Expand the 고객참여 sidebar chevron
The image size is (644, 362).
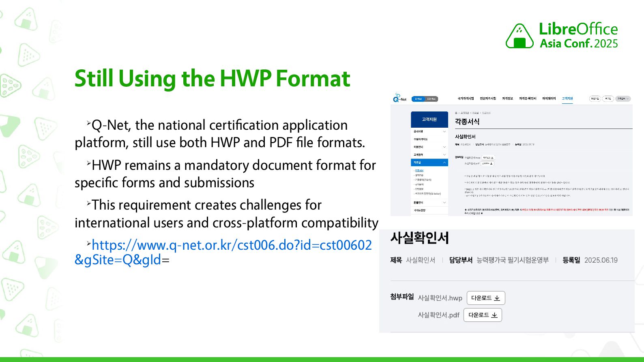[444, 154]
